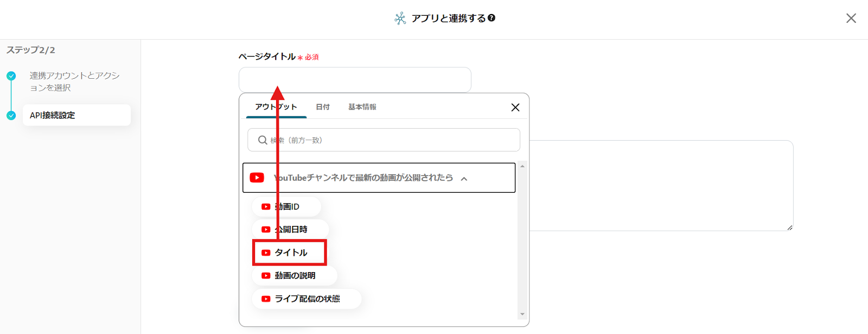Viewport: 868px width, 334px height.
Task: Select the 動画の説明 output chip
Action: [295, 275]
